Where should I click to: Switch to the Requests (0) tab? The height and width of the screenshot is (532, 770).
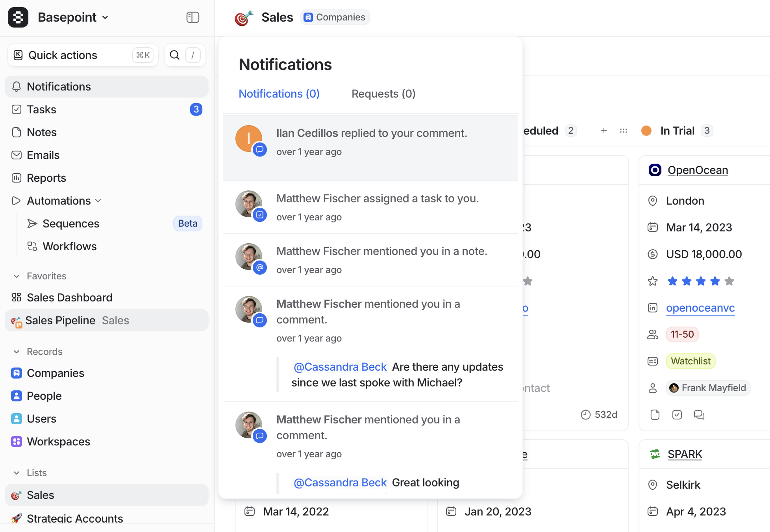coord(383,94)
